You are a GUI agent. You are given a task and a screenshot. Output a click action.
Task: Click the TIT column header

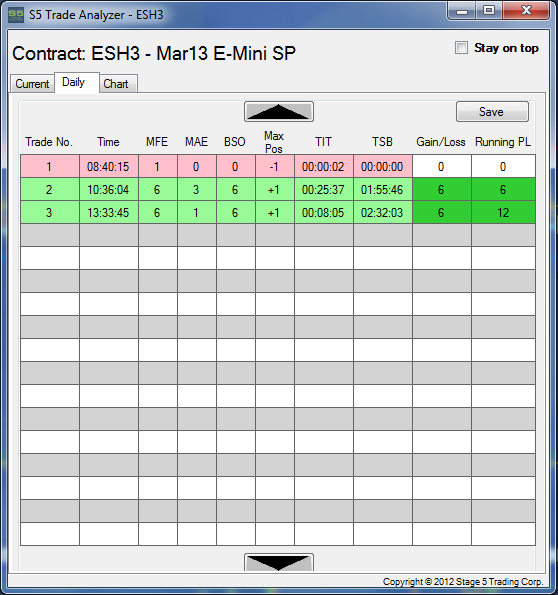click(x=323, y=142)
